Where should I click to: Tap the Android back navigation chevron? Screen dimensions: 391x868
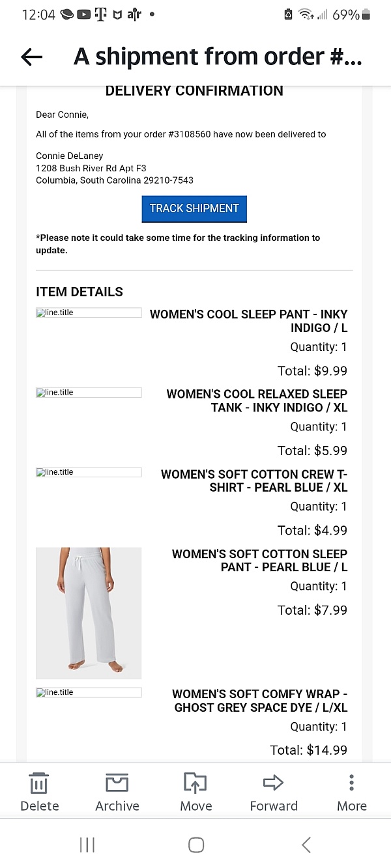coord(306,845)
